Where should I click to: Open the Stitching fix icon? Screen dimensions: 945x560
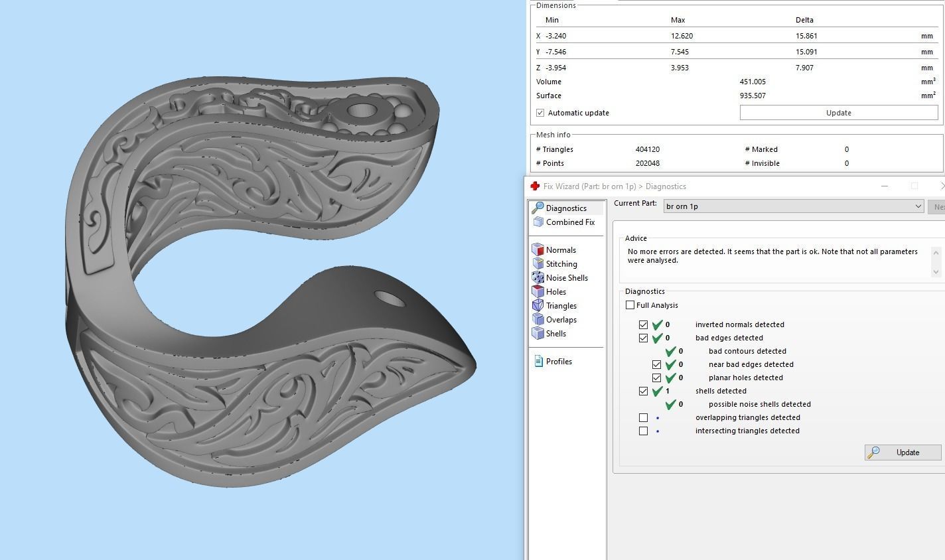(x=538, y=264)
